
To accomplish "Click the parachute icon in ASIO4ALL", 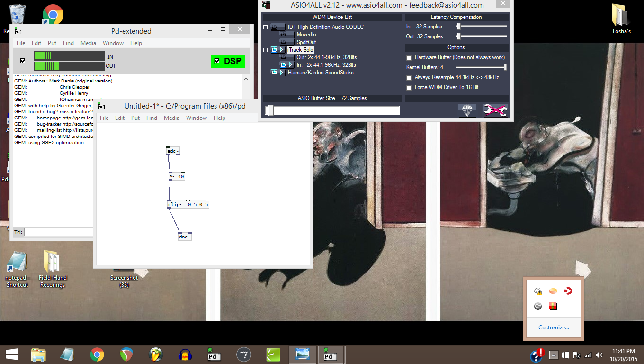I will (467, 110).
